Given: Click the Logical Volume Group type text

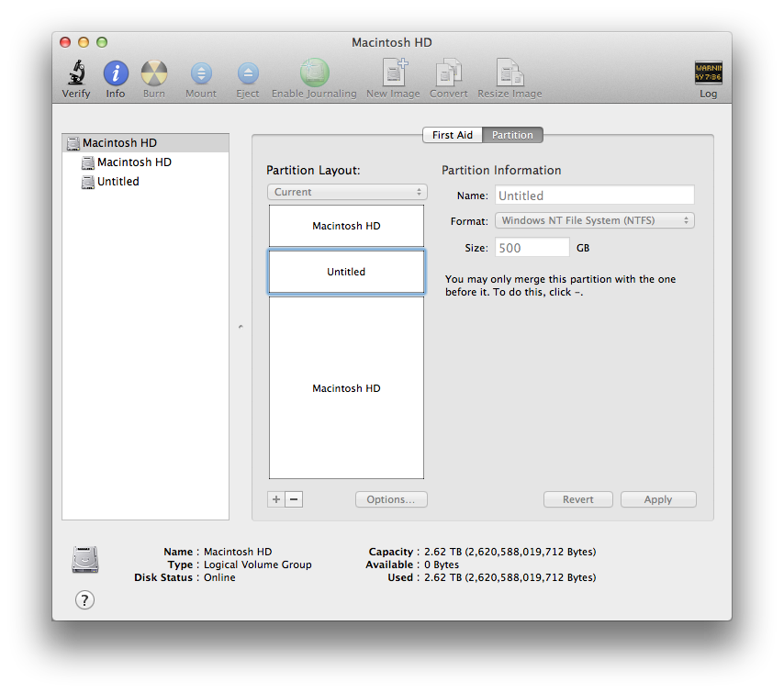Looking at the screenshot, I should click(x=257, y=564).
